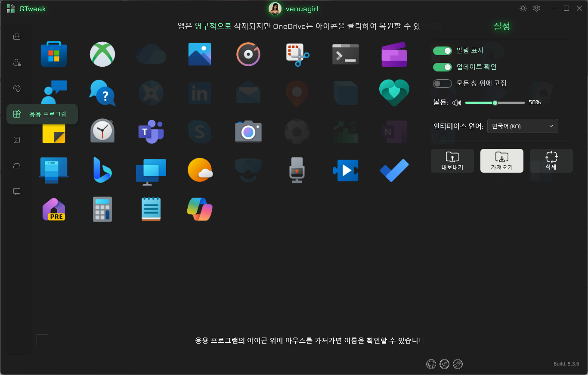Click the dimmed Feedback Hub icon
This screenshot has height=375, width=588.
tap(151, 93)
